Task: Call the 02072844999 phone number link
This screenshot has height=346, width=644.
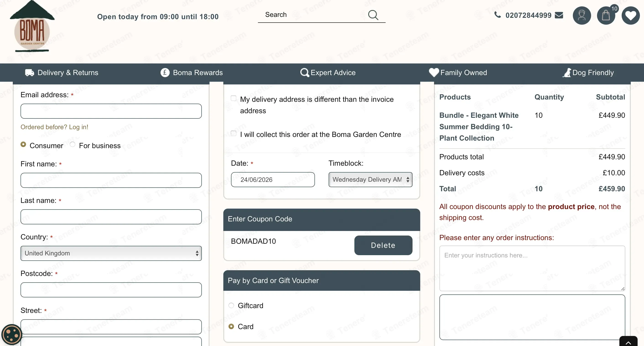Action: point(528,15)
